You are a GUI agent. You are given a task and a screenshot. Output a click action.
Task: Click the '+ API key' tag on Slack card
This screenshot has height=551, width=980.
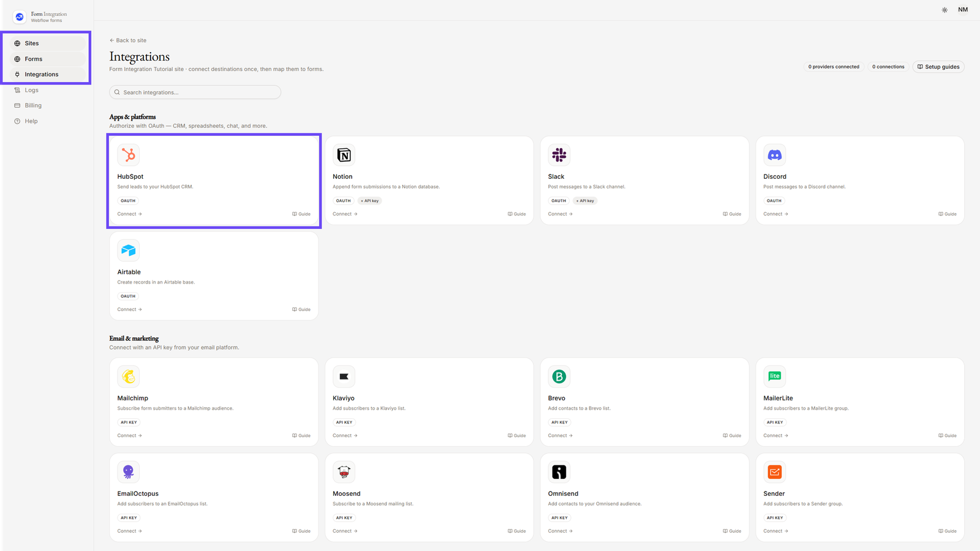(585, 201)
